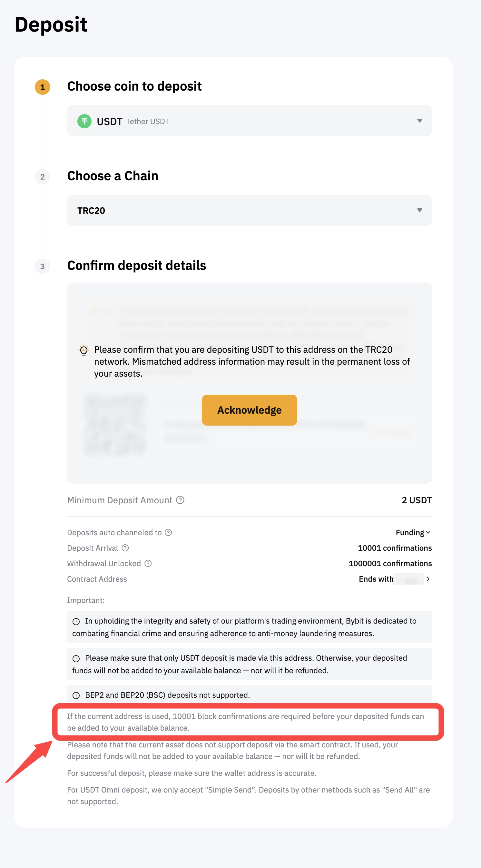The height and width of the screenshot is (868, 481).
Task: Click the Withdrawal Unlocked help icon
Action: pos(148,563)
